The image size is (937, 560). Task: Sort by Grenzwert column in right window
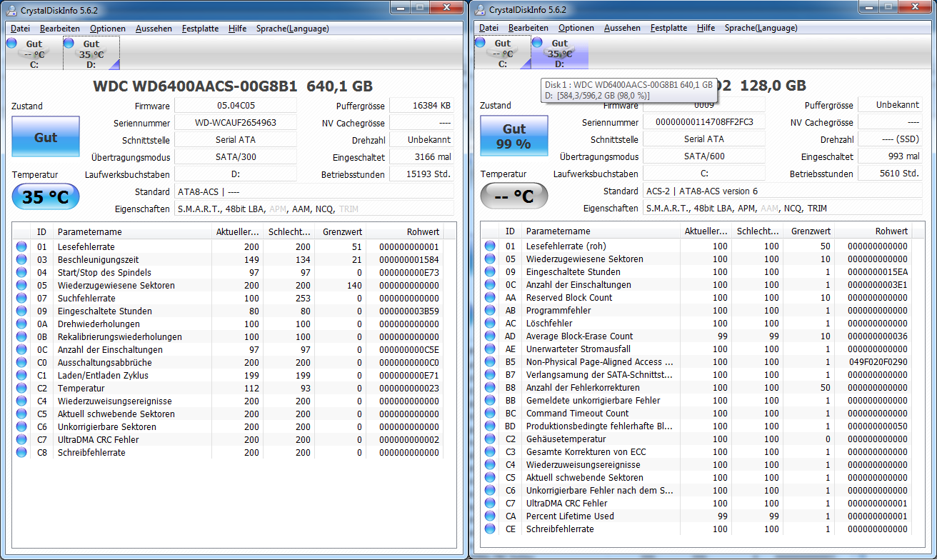coord(808,231)
